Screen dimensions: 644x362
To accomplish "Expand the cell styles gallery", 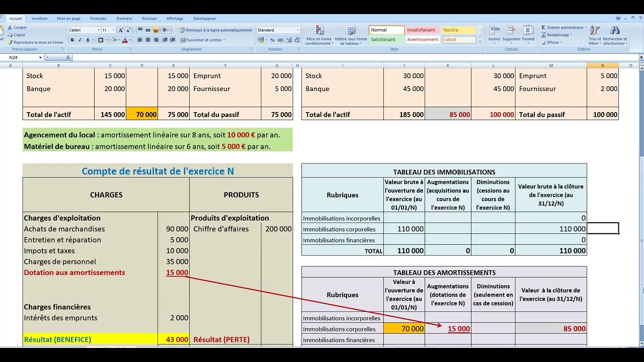I will point(480,42).
